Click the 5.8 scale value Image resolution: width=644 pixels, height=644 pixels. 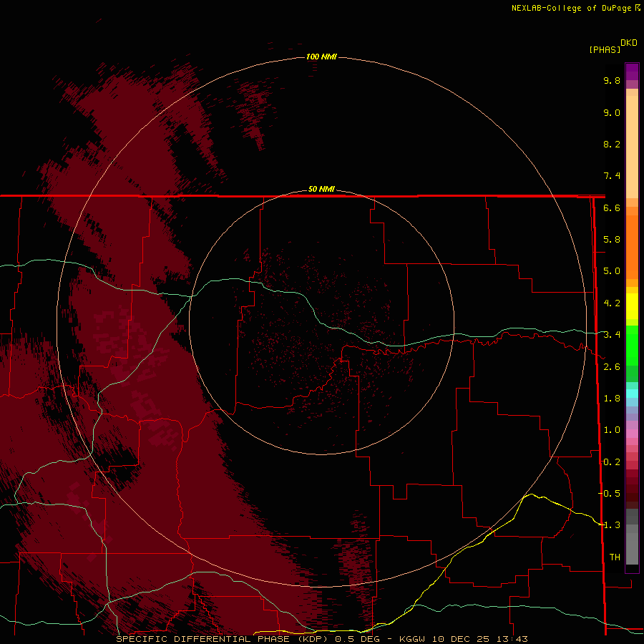(x=612, y=240)
